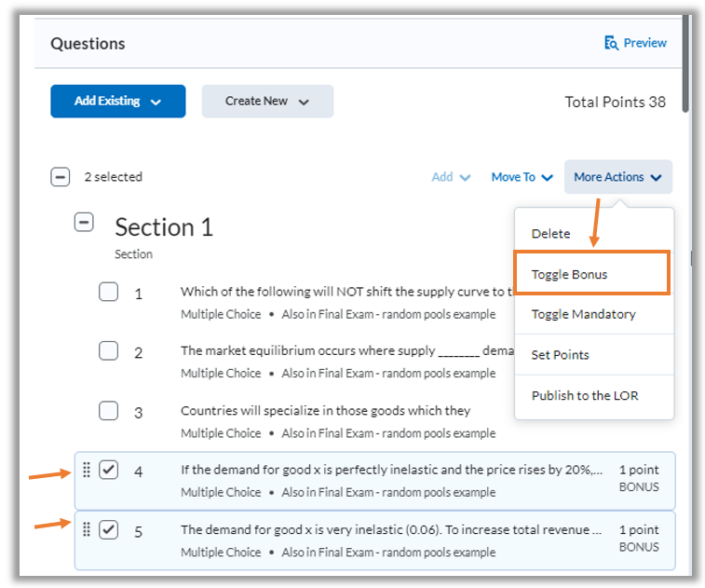Open the Add Existing dropdown

[118, 101]
